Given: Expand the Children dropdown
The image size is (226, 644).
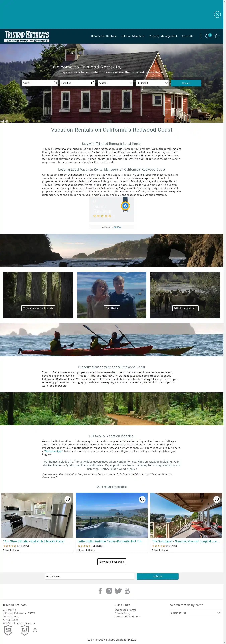Looking at the screenshot, I should point(152,83).
